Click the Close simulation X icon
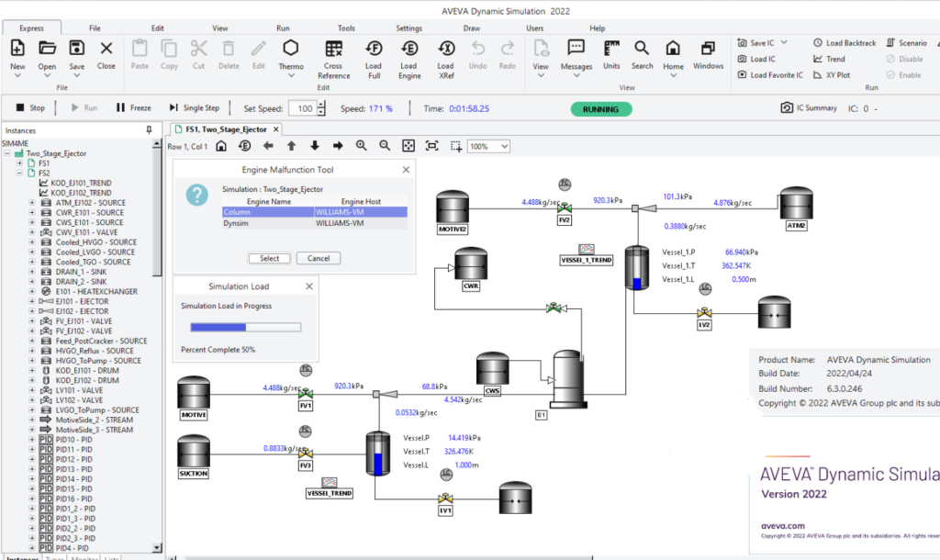The height and width of the screenshot is (560, 940). (x=106, y=48)
